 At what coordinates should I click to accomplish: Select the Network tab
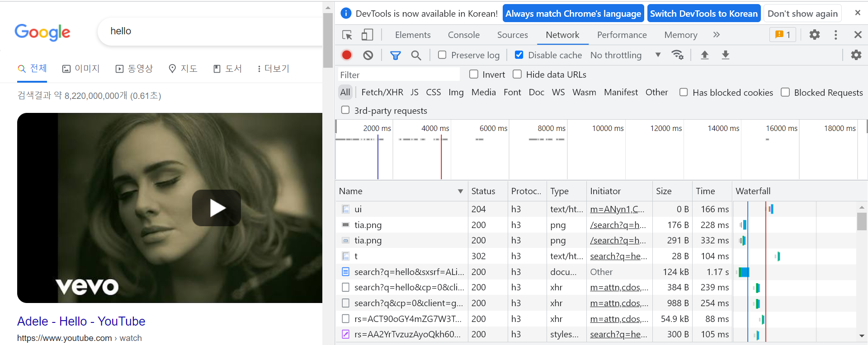(x=562, y=35)
